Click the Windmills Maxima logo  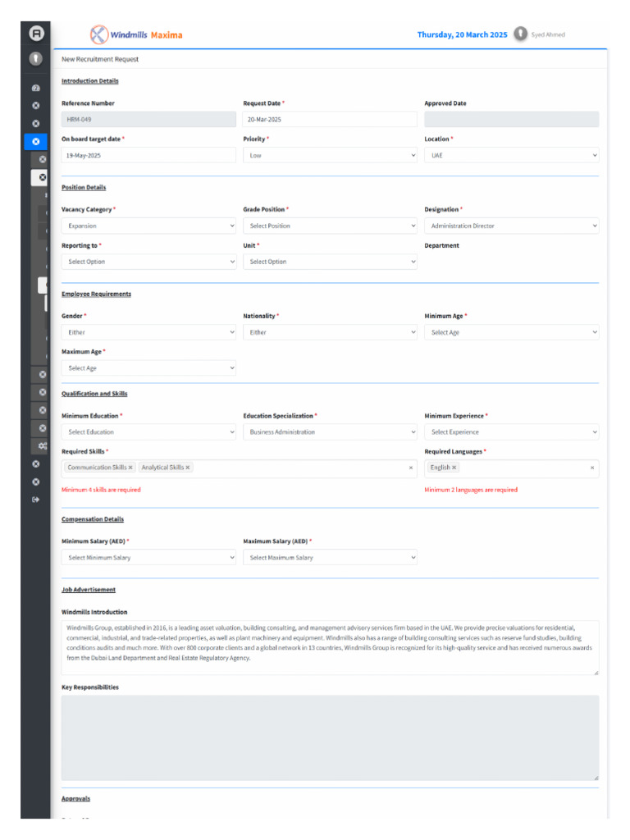(137, 34)
